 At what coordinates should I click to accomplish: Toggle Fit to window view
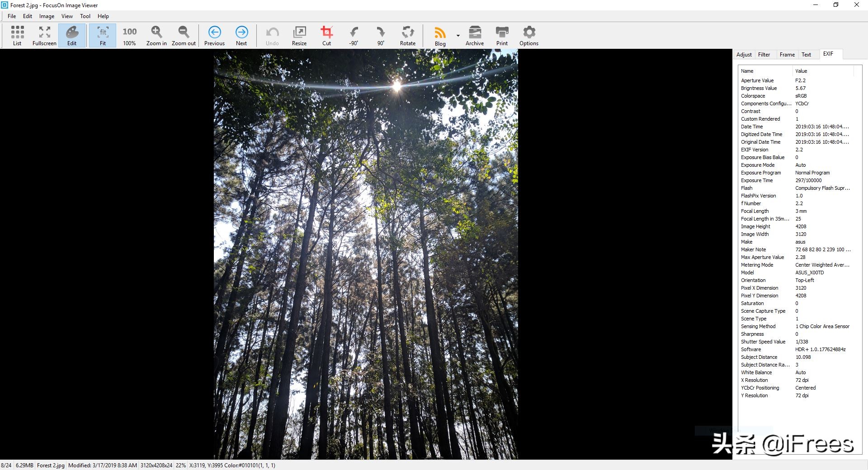pos(103,35)
